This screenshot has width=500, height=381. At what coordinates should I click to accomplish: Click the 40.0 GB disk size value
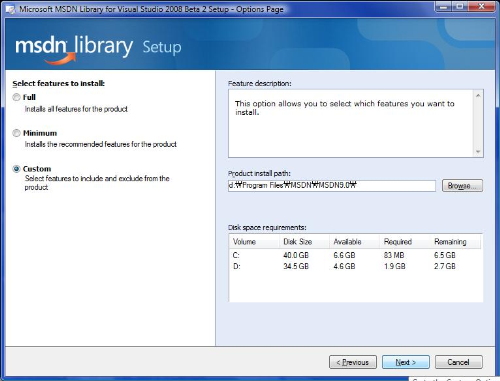pos(296,255)
